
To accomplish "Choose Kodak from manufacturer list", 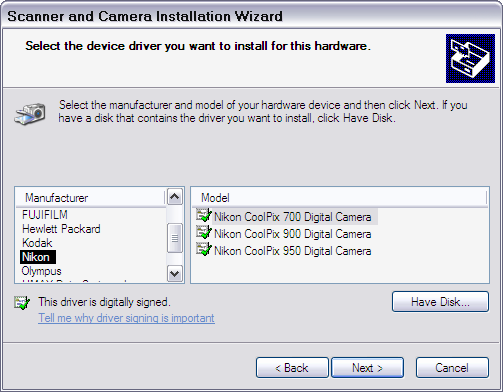I will click(37, 243).
